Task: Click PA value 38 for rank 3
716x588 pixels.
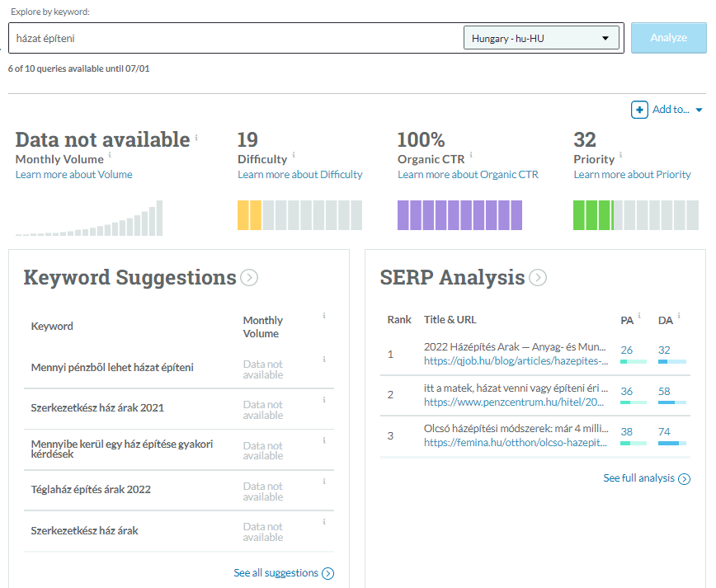Action: [627, 432]
